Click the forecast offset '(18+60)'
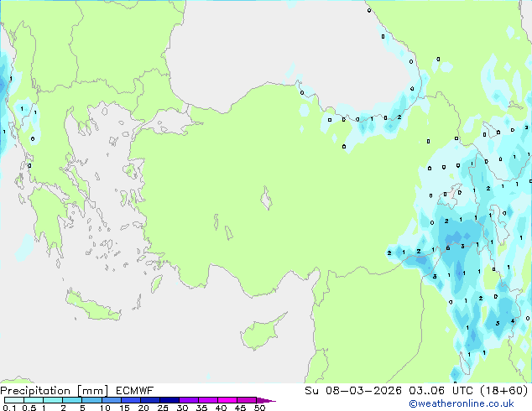 (x=504, y=391)
